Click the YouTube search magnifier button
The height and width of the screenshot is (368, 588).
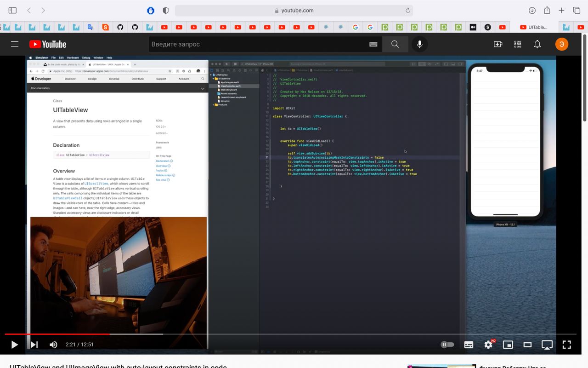pos(395,44)
